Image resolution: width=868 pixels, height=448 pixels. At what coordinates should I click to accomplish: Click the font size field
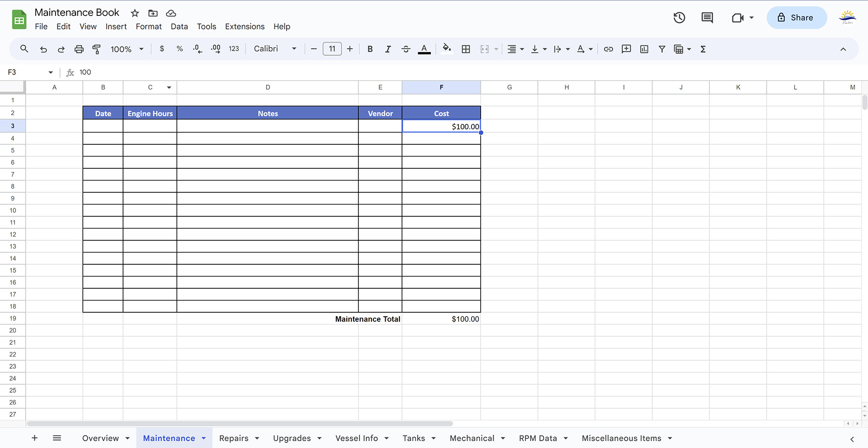coord(332,49)
